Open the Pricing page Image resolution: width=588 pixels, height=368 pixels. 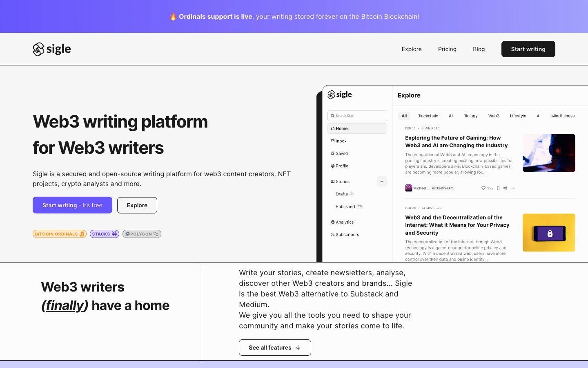447,49
